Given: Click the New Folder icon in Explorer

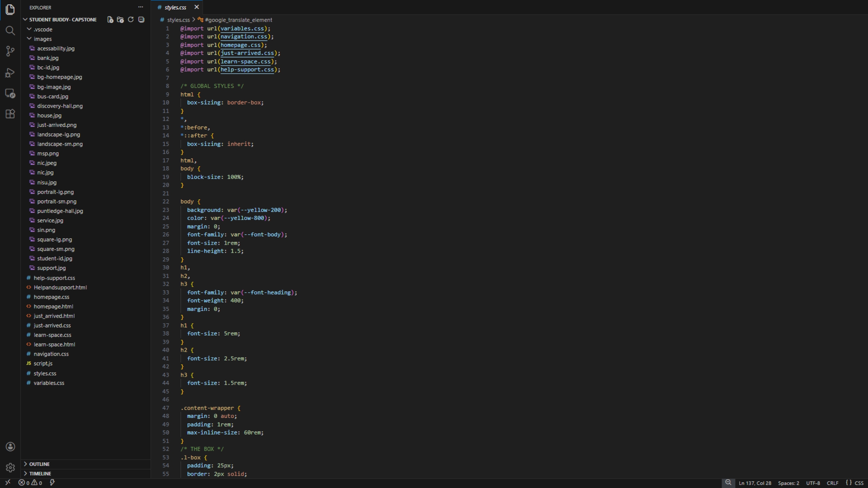Looking at the screenshot, I should click(120, 20).
